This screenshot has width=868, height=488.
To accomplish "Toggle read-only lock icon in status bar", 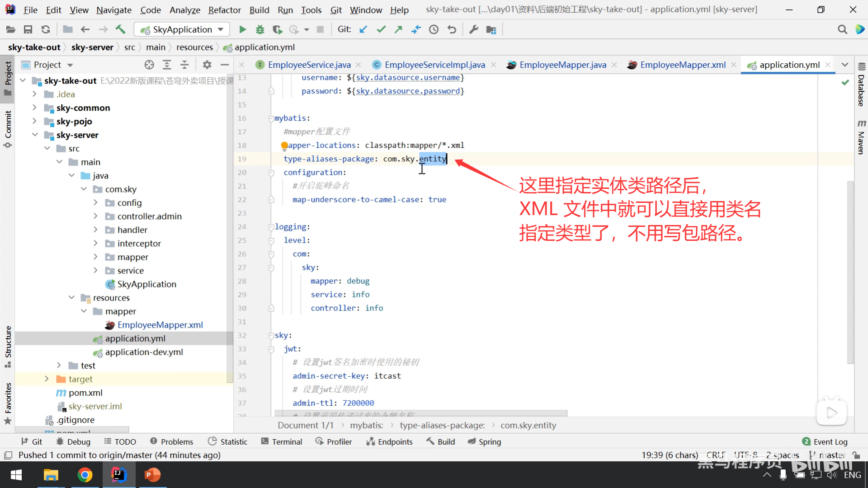I will pyautogui.click(x=856, y=455).
